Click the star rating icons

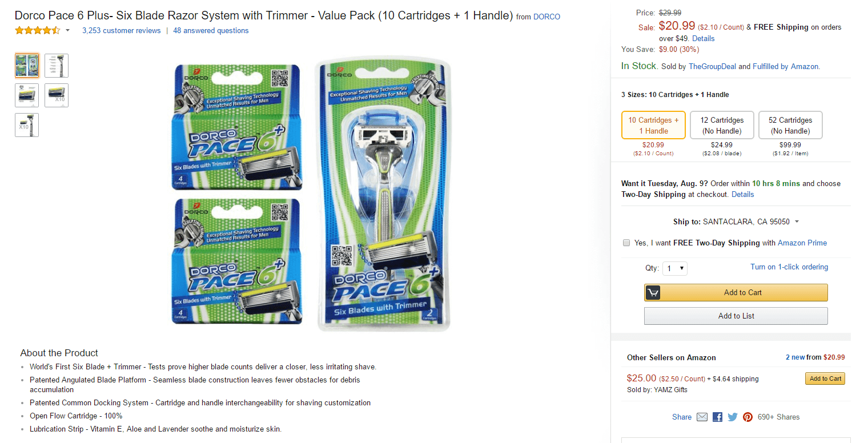pos(37,30)
